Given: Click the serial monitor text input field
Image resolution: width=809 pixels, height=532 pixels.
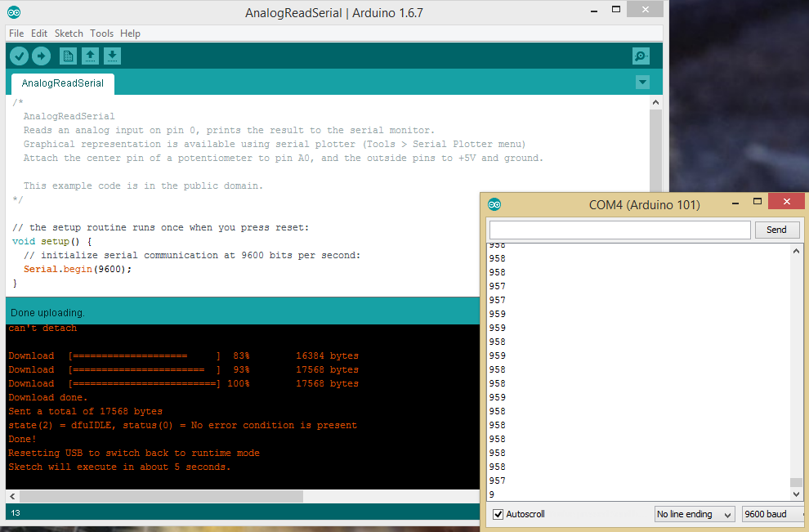Looking at the screenshot, I should coord(619,230).
